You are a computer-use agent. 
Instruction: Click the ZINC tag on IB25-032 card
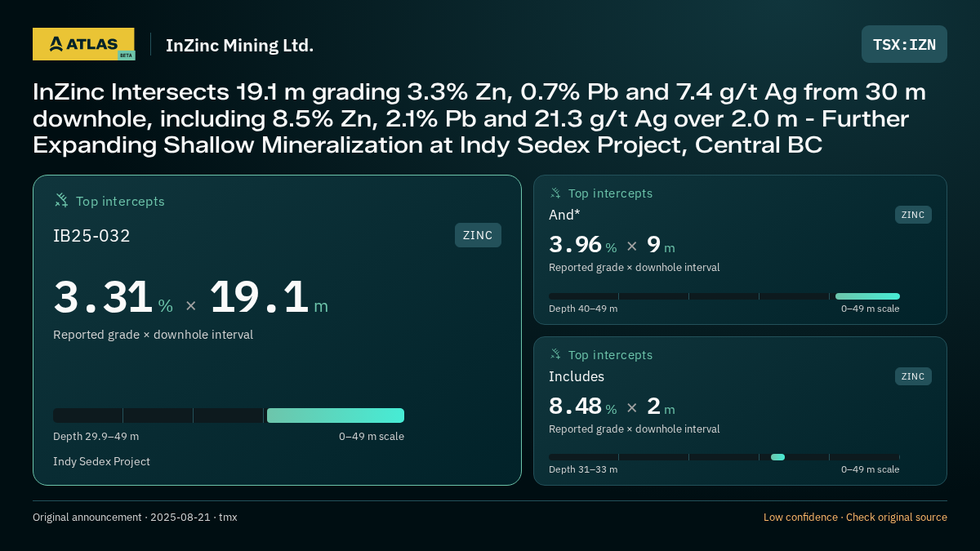[478, 235]
